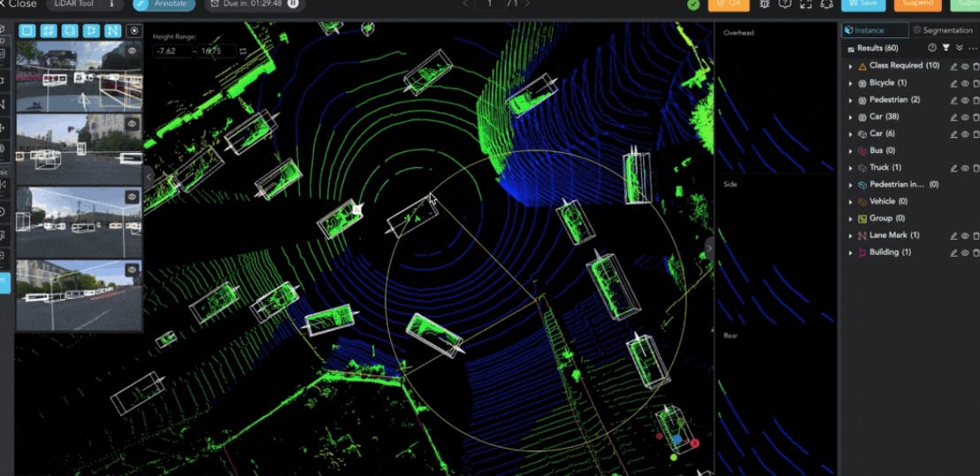Click the maximum height field 16.75

pyautogui.click(x=216, y=51)
